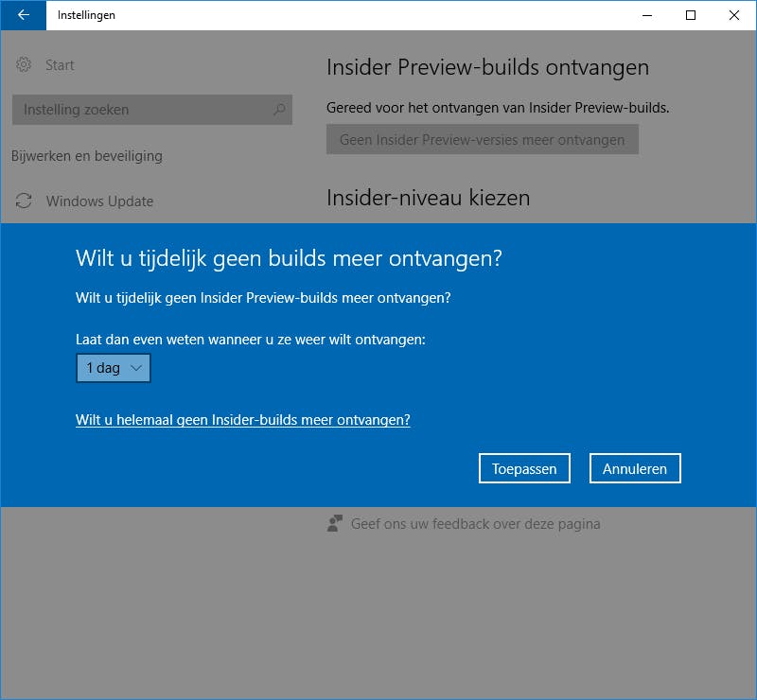Expand the chevron on the pause duration selector
This screenshot has width=757, height=700.
pos(134,368)
